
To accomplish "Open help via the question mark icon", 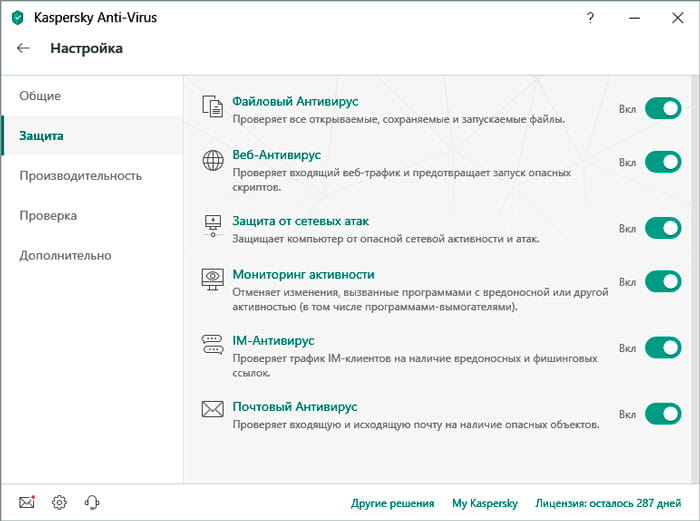I will pyautogui.click(x=590, y=18).
